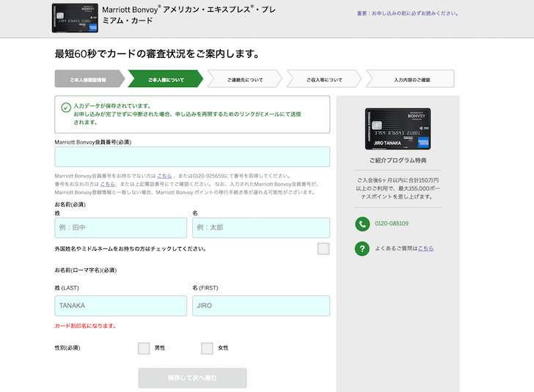Open the ご収入等について step
534x392 pixels.
coord(324,79)
